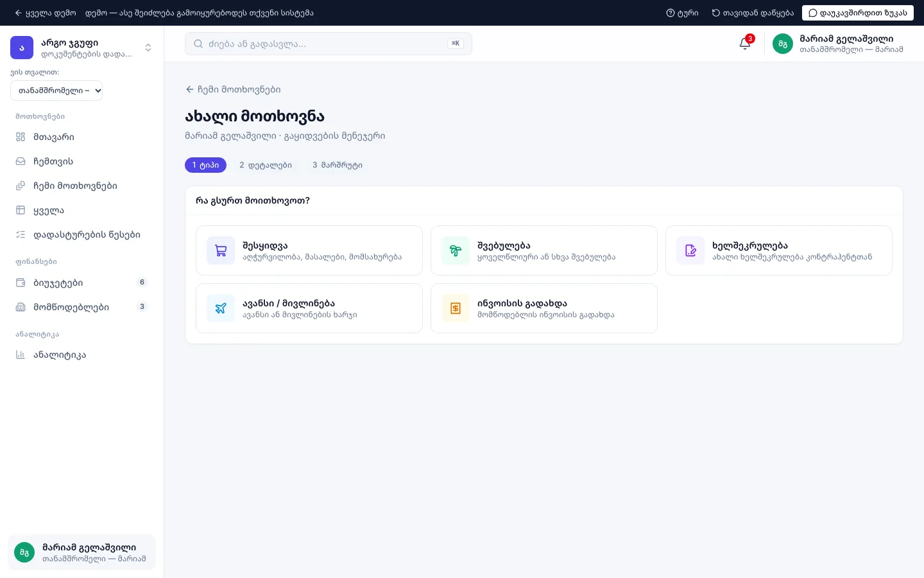Go to მთავარი in sidebar
Viewport: 924px width, 578px height.
(81, 137)
